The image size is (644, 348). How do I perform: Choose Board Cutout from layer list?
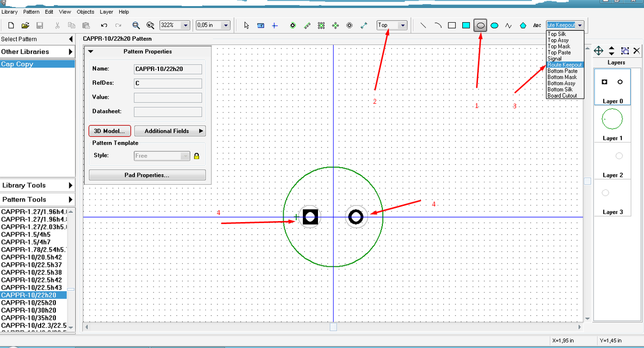click(565, 96)
